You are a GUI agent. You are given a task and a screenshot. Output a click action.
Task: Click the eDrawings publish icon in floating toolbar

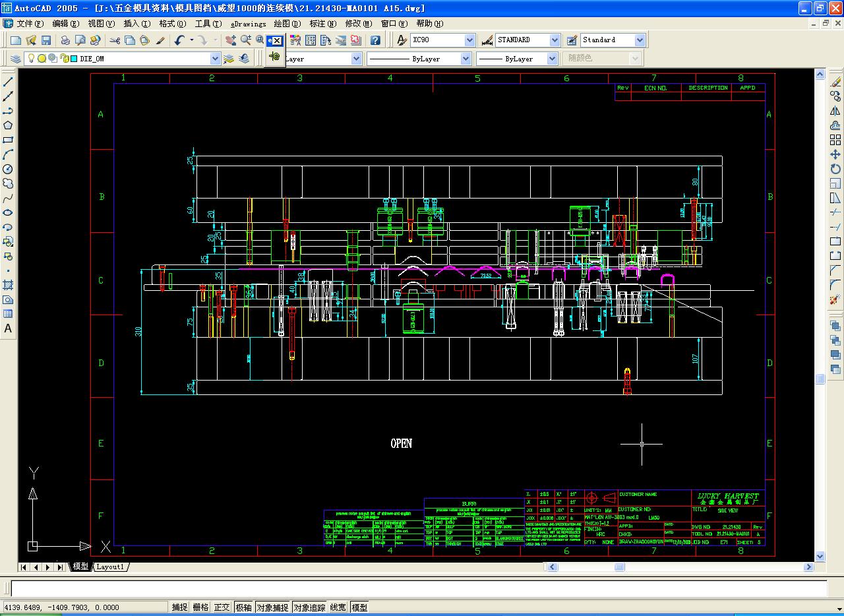click(x=275, y=57)
